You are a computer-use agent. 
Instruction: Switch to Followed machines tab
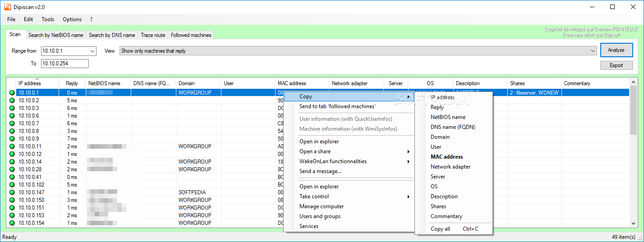click(x=191, y=35)
